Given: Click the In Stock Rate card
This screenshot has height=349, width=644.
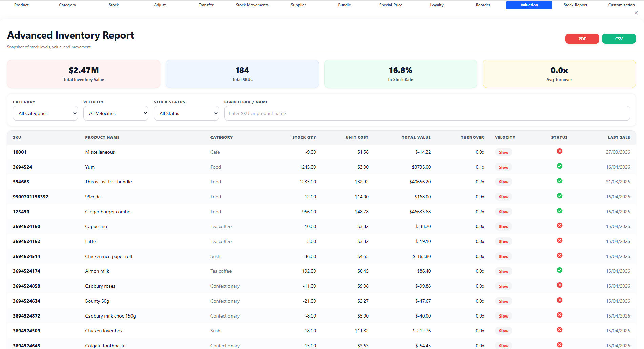Looking at the screenshot, I should 401,74.
